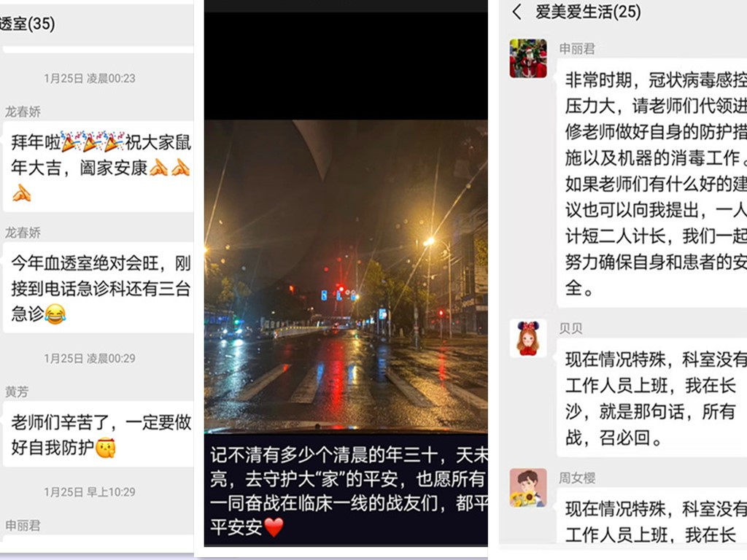Open 申丽君's Christmas avatar
747x560 pixels.
(528, 58)
